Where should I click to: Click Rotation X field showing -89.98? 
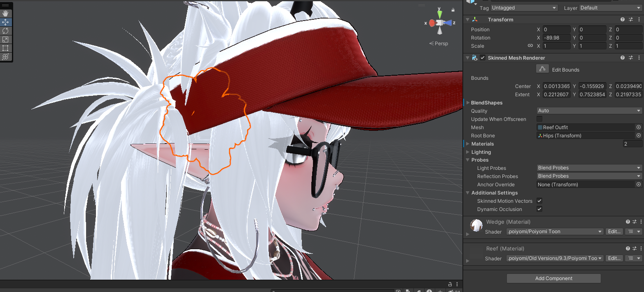(556, 38)
